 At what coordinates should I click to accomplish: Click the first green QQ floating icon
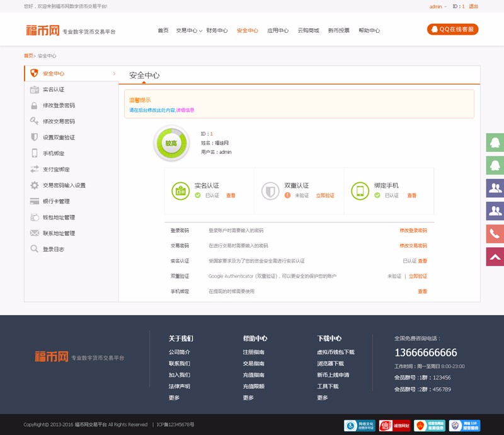pyautogui.click(x=495, y=142)
